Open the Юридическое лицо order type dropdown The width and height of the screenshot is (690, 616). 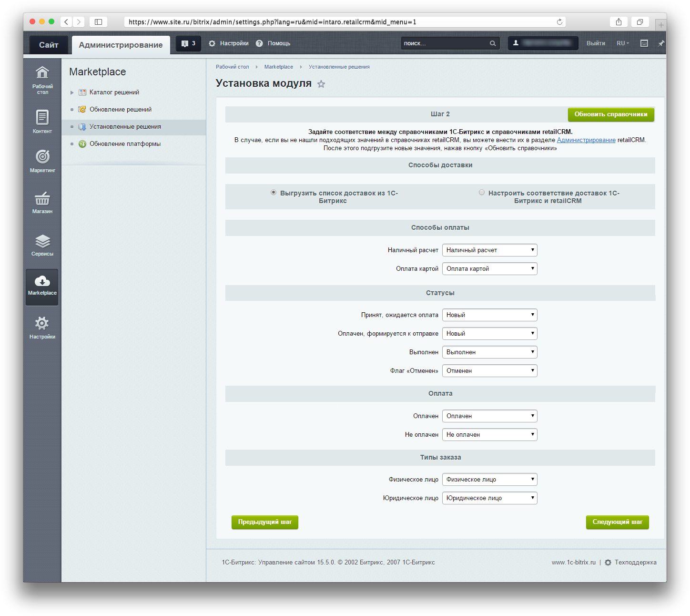[x=489, y=498]
